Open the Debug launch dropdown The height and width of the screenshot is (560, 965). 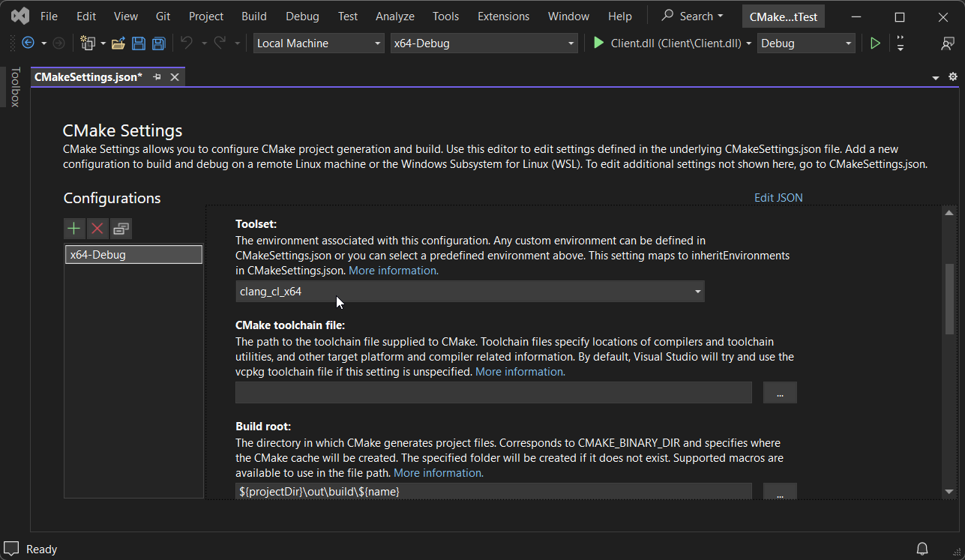coord(806,43)
